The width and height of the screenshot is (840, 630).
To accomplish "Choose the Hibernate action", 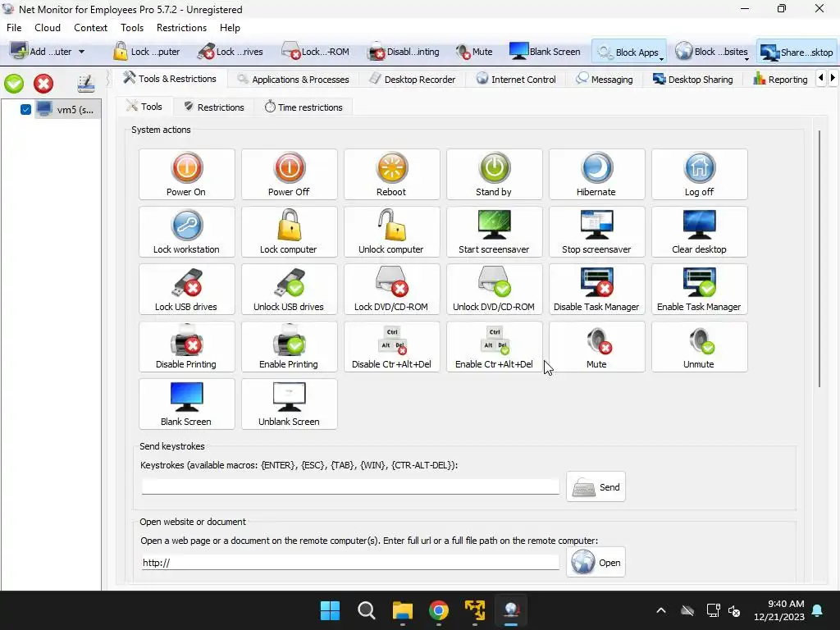I will point(597,175).
